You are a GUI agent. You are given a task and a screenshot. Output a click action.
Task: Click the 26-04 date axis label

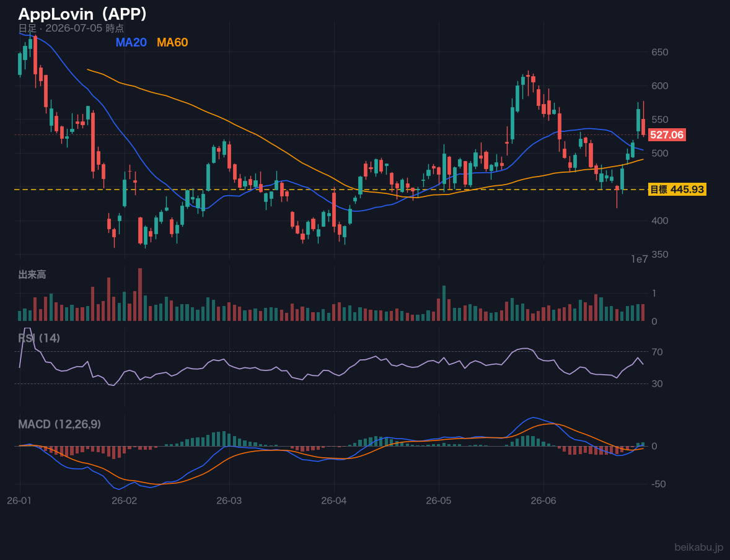click(334, 501)
